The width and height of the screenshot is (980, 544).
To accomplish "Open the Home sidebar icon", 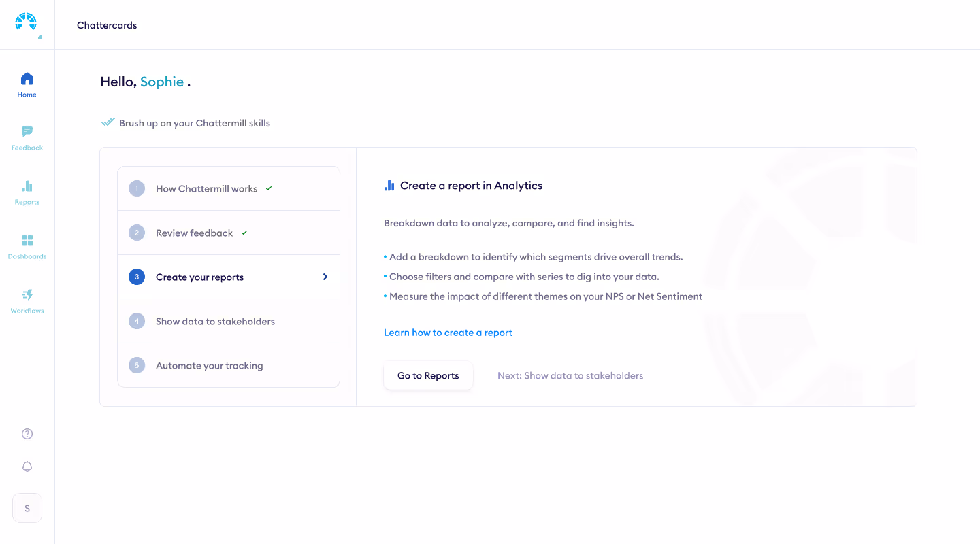I will (27, 78).
